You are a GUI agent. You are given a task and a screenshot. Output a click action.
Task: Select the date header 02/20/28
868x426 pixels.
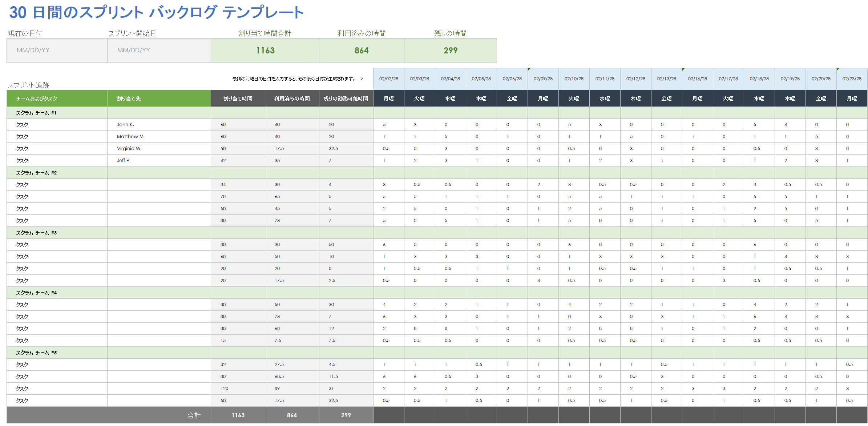pyautogui.click(x=821, y=79)
